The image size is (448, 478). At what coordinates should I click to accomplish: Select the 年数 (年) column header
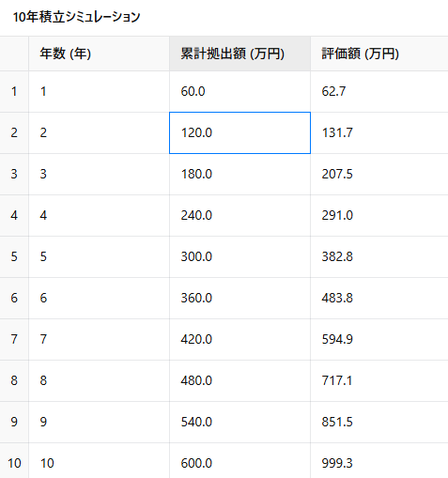click(99, 54)
